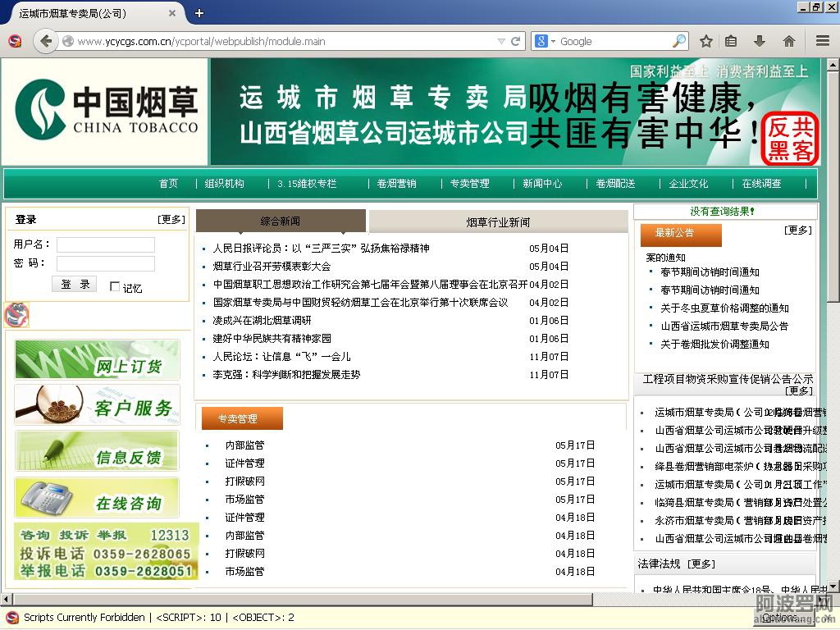Click the blocked Flash placeholder below login box

click(16, 315)
